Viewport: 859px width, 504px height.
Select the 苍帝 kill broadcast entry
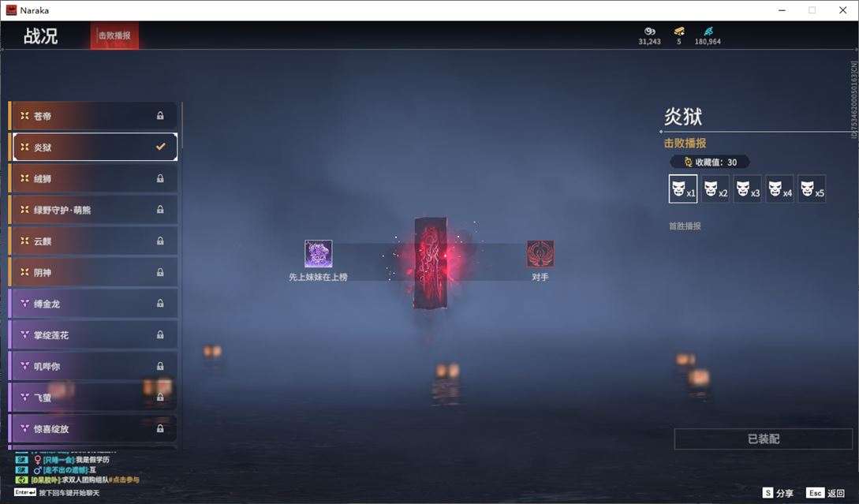[x=93, y=116]
